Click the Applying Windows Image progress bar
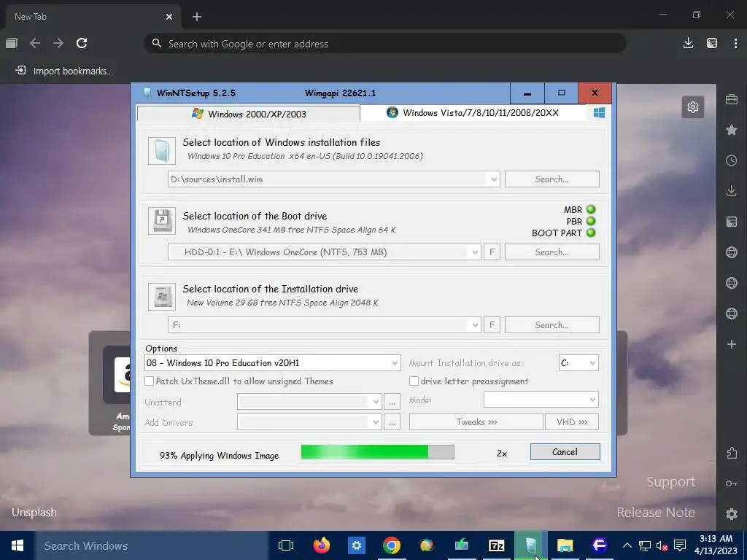747x560 pixels. 377,452
